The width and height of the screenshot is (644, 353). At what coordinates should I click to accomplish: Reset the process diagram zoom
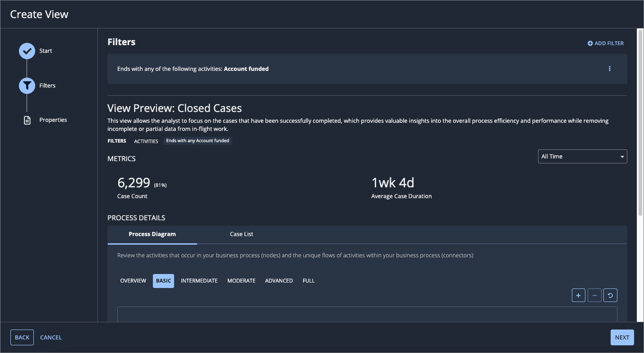pos(610,295)
